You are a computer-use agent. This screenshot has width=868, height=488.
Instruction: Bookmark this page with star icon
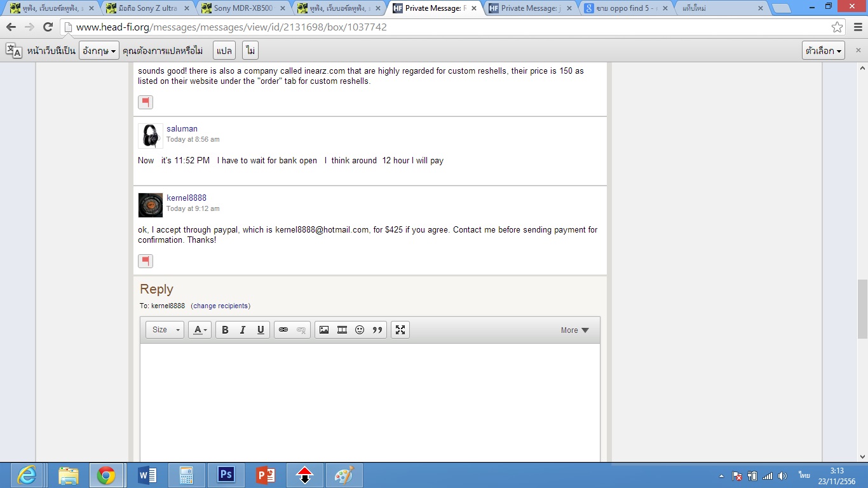pyautogui.click(x=837, y=27)
